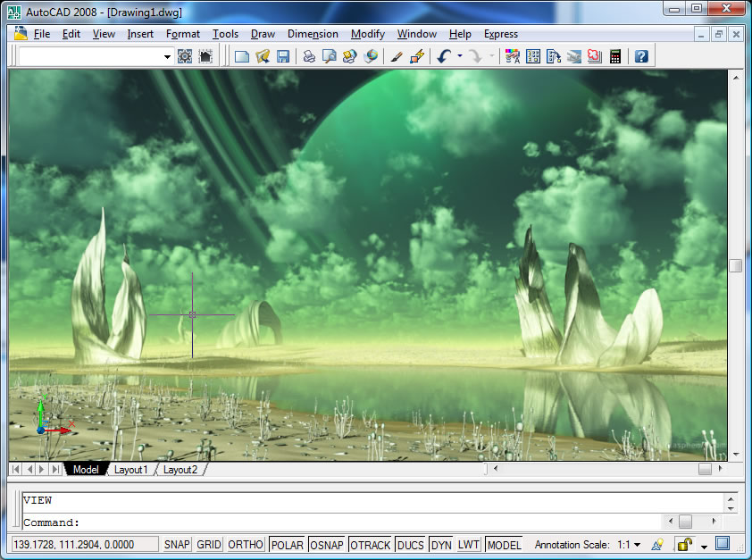Click the vertical scrollbar up arrow
752x560 pixels.
tap(735, 77)
